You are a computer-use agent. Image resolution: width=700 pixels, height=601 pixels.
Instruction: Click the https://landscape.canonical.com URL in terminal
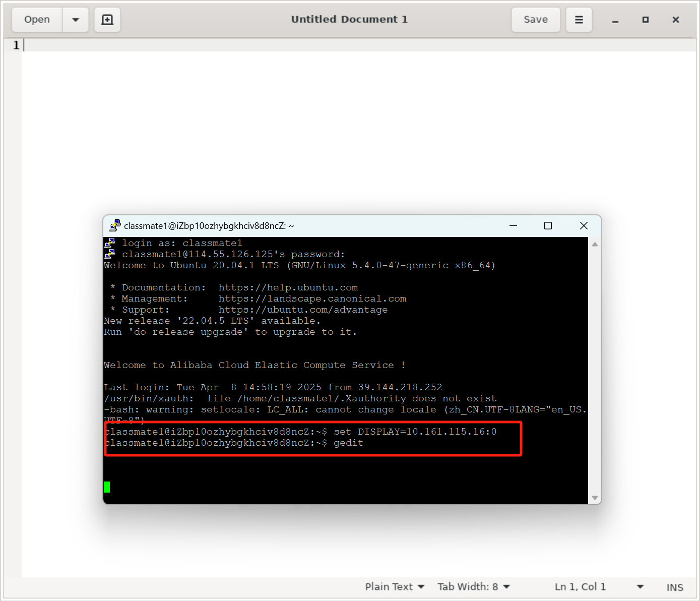click(312, 298)
